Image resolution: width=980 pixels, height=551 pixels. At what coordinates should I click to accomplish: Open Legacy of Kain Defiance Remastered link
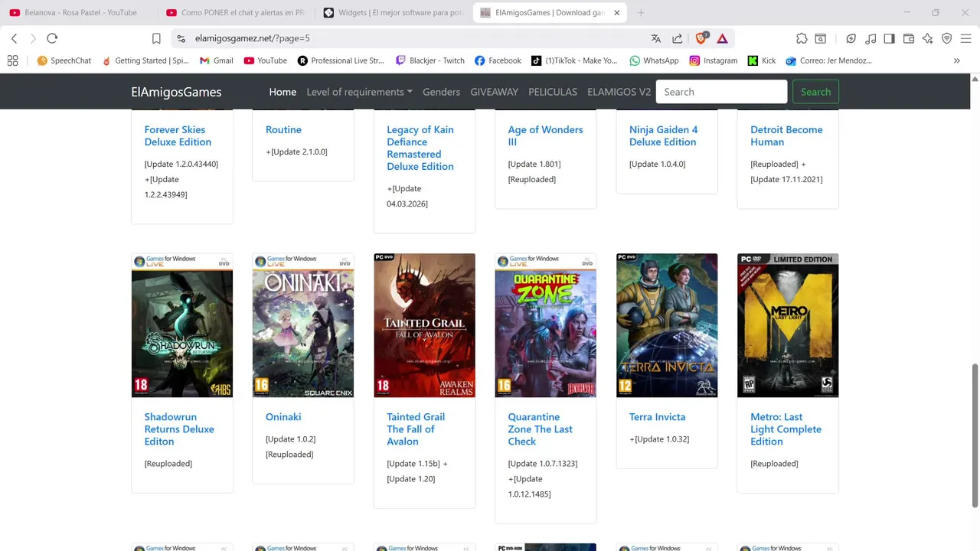(420, 148)
